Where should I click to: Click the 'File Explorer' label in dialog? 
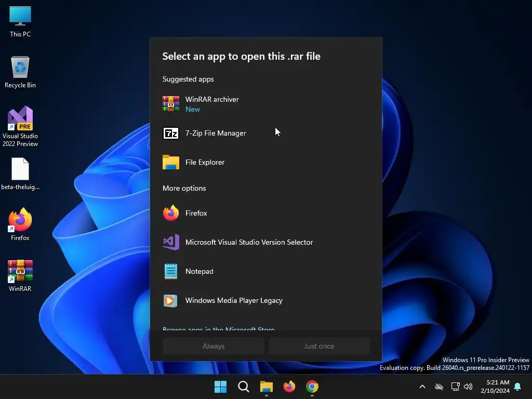point(205,162)
